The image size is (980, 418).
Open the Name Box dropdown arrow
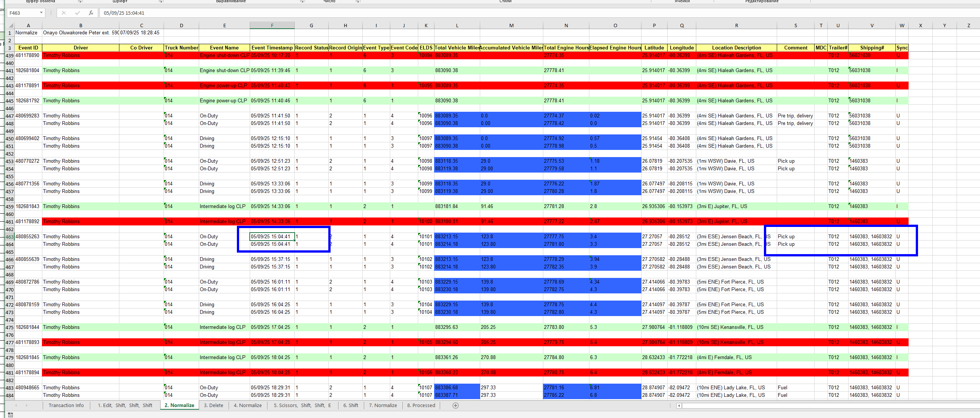tap(41, 13)
